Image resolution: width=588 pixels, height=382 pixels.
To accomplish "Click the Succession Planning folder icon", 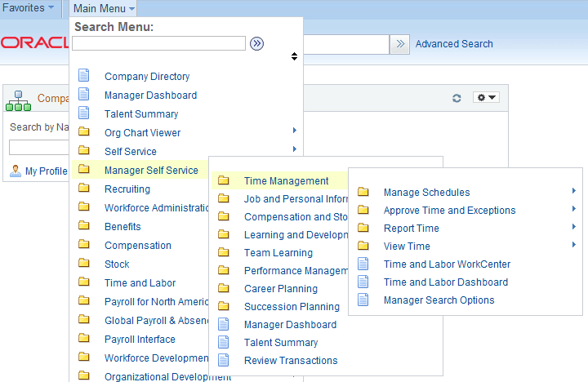I will [x=224, y=305].
